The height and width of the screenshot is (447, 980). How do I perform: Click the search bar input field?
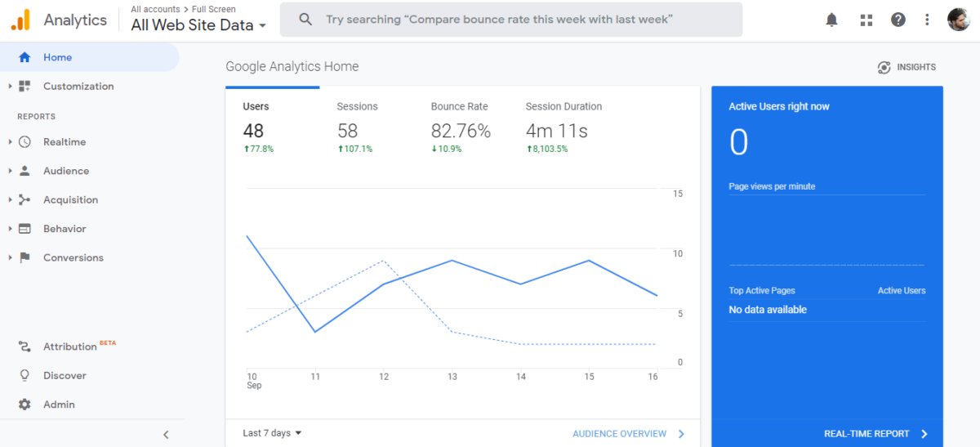tap(510, 20)
